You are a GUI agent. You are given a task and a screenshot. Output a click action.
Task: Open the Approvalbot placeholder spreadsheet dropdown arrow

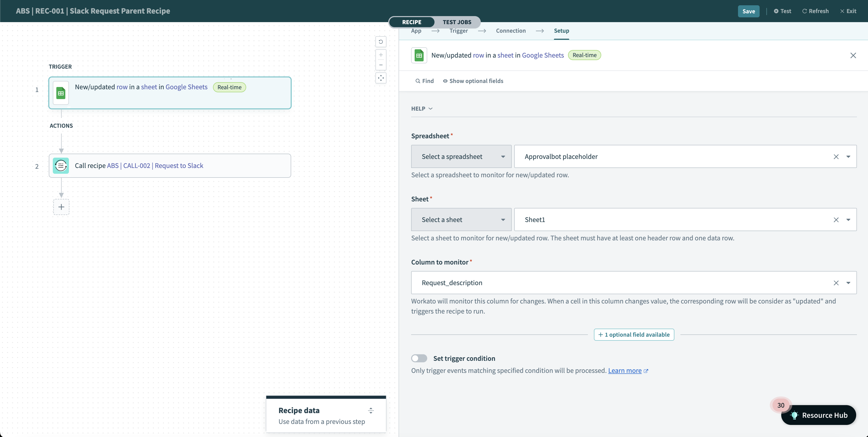click(848, 157)
